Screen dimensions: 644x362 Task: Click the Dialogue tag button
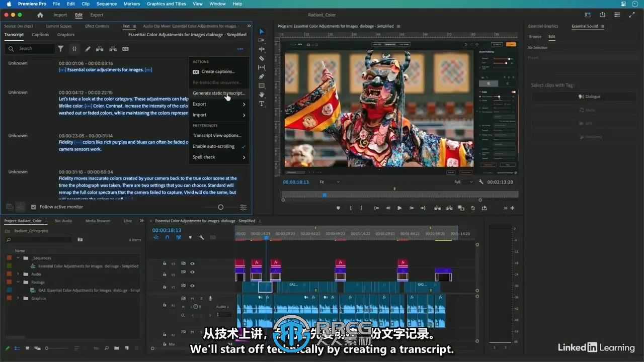click(x=589, y=97)
